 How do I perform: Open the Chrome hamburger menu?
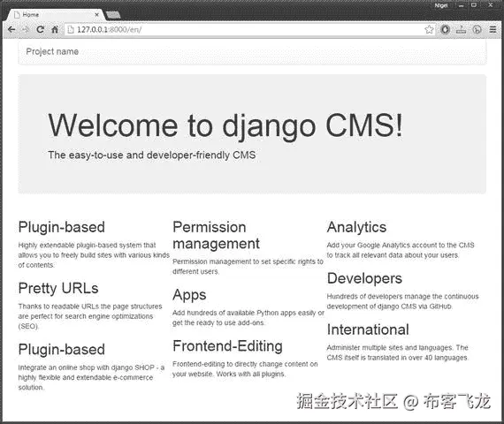[493, 29]
